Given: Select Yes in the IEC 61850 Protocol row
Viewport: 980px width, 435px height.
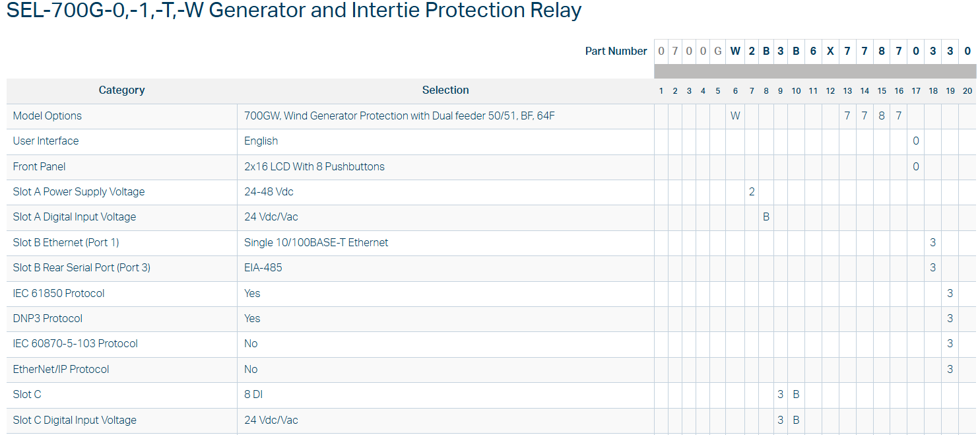Looking at the screenshot, I should coord(252,294).
